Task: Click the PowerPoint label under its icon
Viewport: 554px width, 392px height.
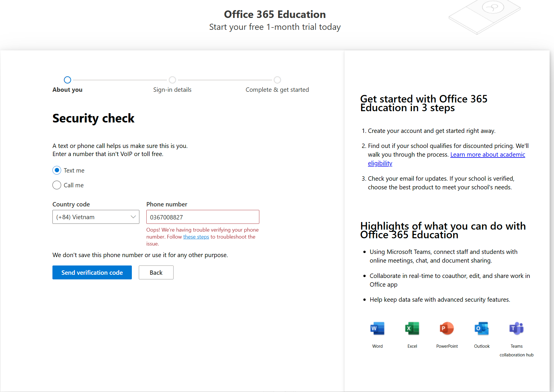Action: coord(447,346)
